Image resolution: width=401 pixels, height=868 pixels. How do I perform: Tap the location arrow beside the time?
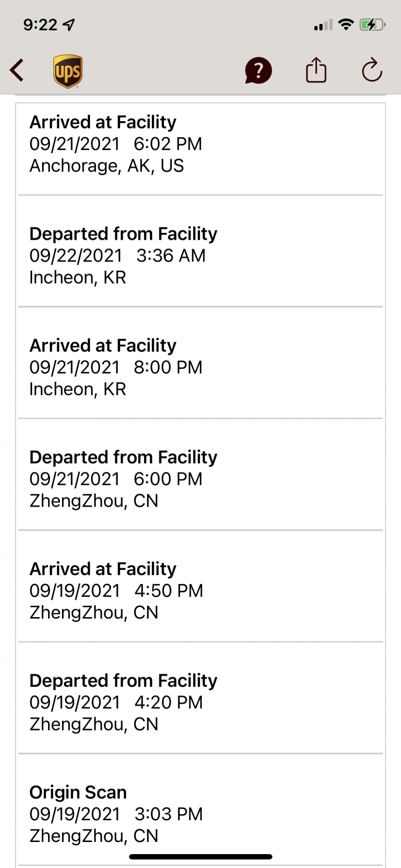click(69, 25)
